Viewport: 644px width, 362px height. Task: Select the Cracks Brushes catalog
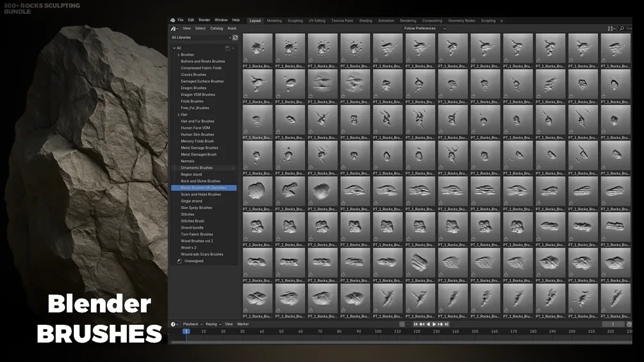[194, 75]
